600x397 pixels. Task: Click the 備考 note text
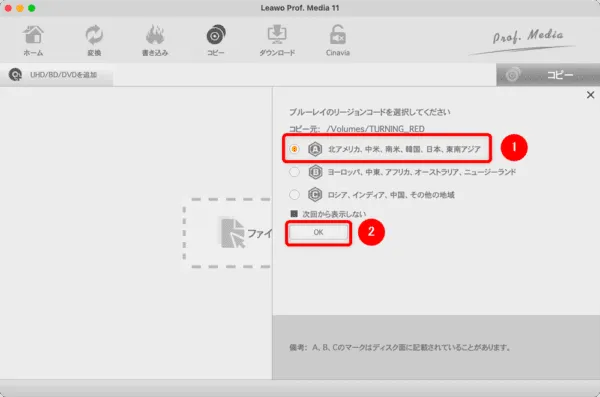point(400,348)
